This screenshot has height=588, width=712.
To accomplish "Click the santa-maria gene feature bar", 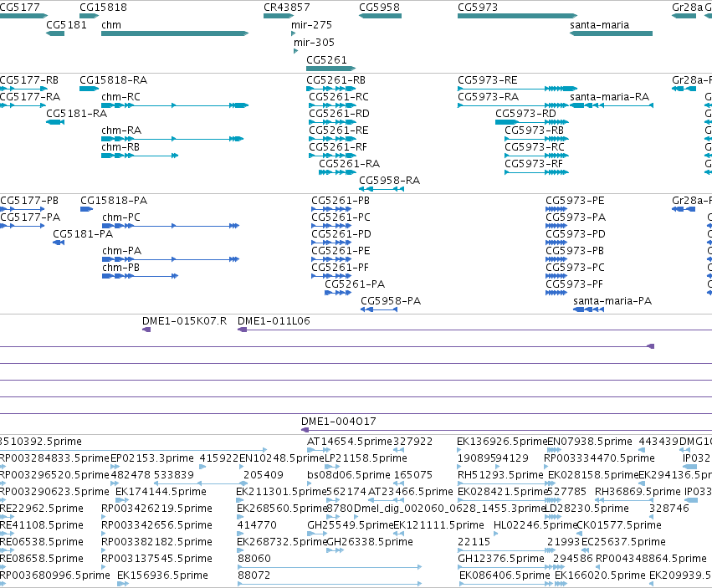I will (612, 33).
